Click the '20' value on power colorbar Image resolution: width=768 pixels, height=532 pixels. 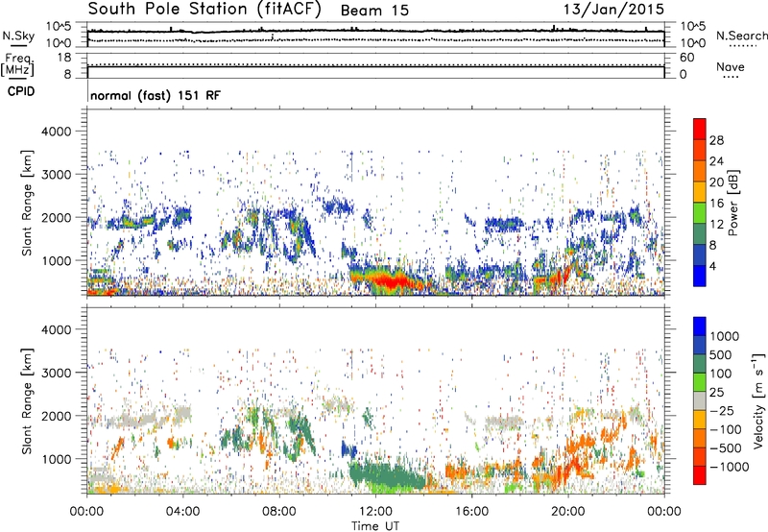point(716,182)
